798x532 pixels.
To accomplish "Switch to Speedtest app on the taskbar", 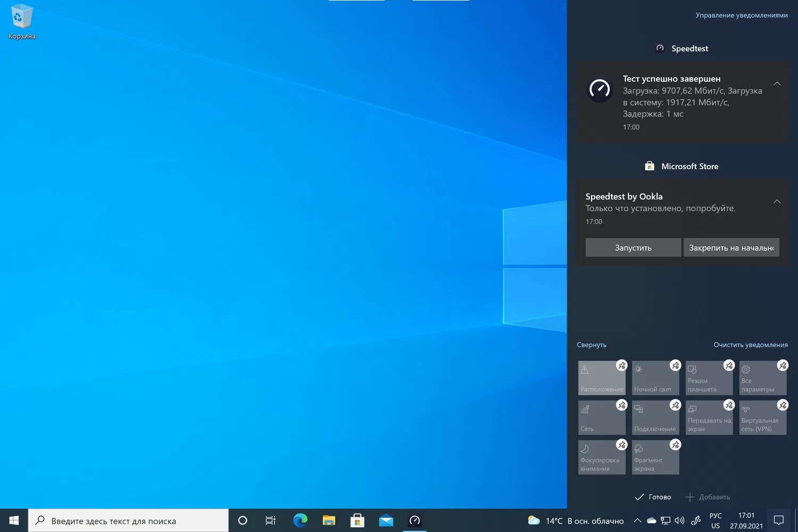I will 415,520.
